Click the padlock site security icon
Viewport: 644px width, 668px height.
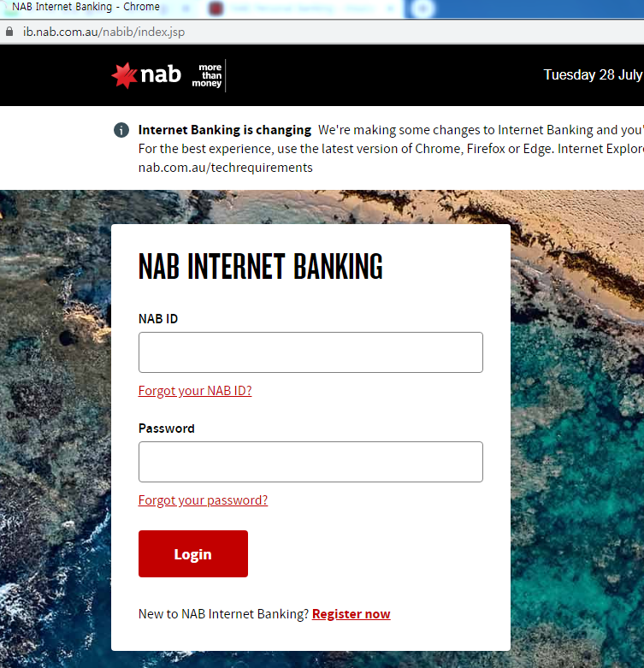coord(9,32)
